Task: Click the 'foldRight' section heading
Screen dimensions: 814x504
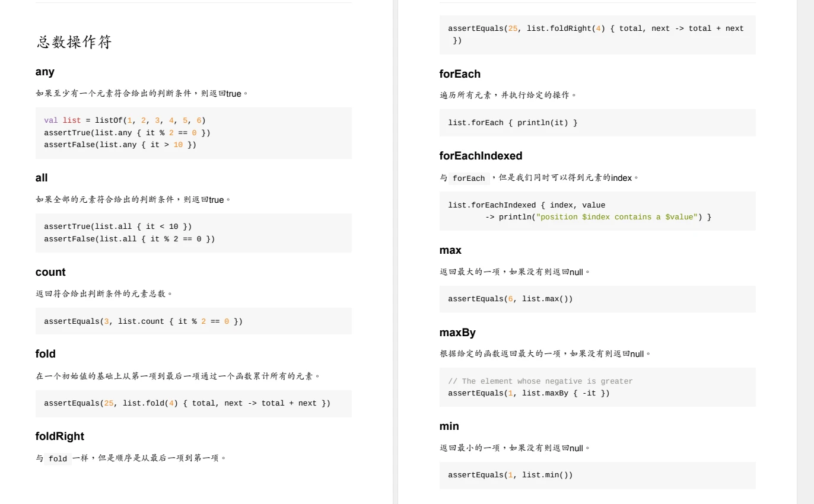Action: (60, 436)
